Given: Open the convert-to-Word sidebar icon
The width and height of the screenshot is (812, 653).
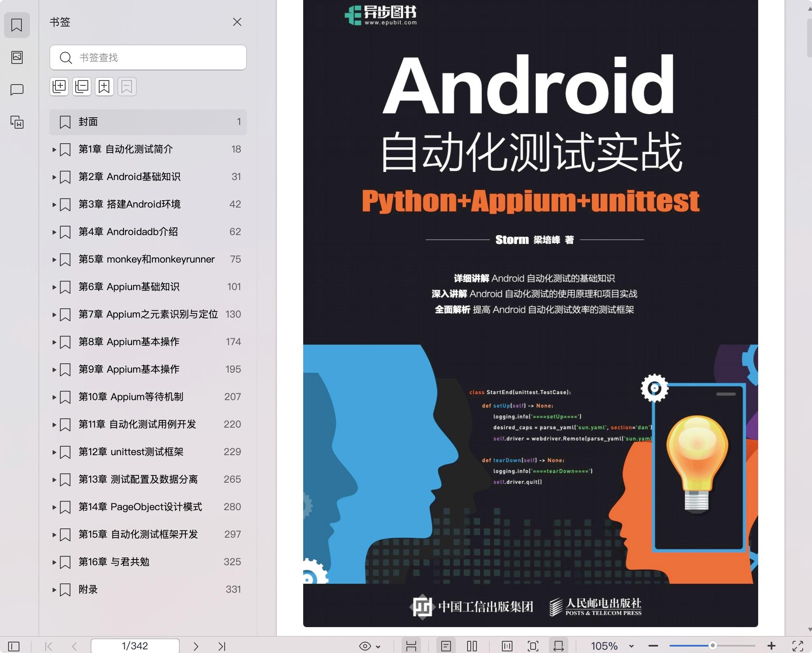Looking at the screenshot, I should pyautogui.click(x=17, y=122).
